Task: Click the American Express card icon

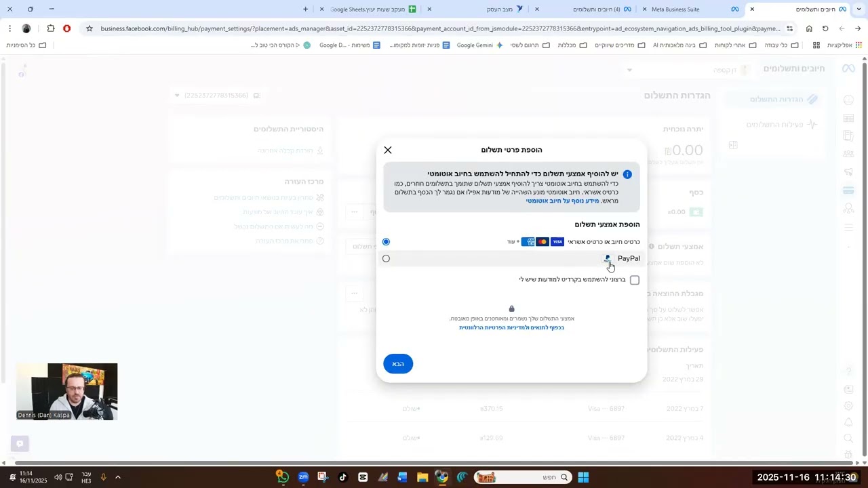Action: (x=528, y=242)
